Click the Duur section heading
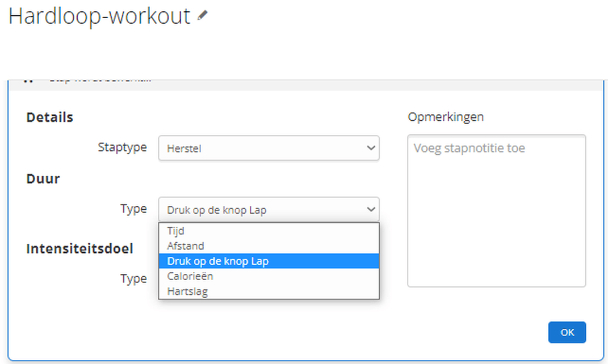Image resolution: width=608 pixels, height=364 pixels. coord(43,179)
